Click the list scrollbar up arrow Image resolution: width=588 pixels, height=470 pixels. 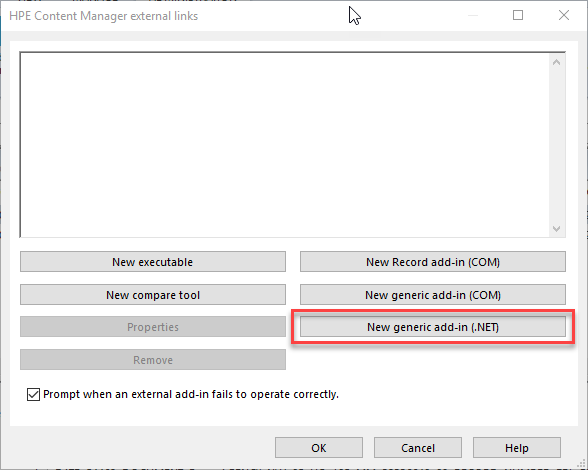[x=556, y=62]
